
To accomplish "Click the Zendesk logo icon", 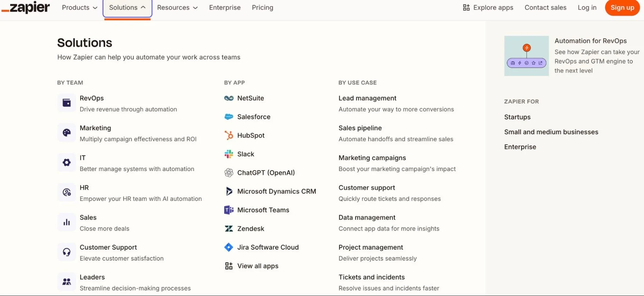I will click(x=229, y=229).
